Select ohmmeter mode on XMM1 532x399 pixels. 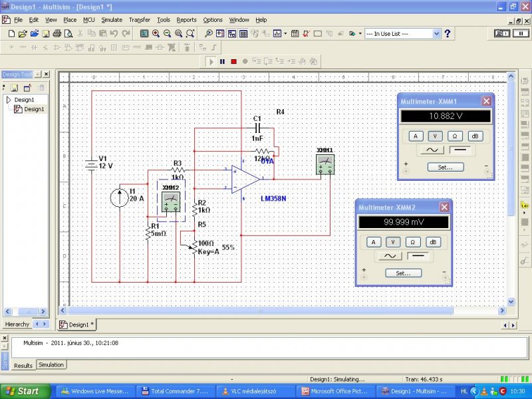coord(455,136)
